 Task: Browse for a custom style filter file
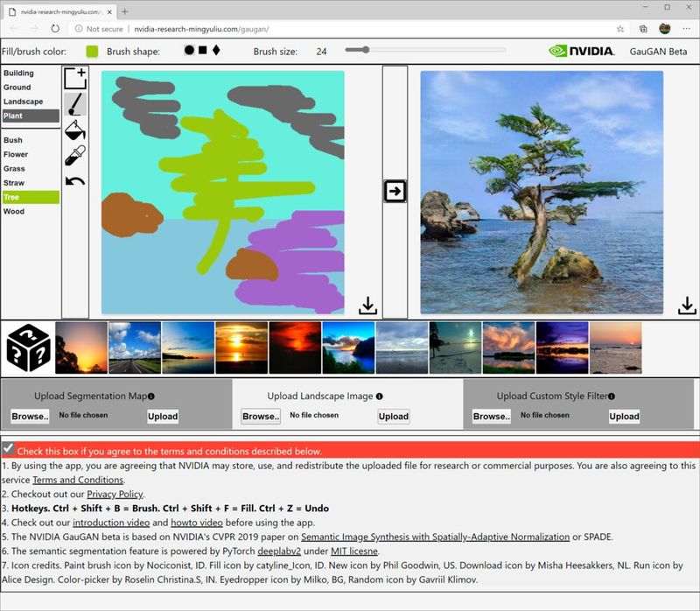pos(492,417)
